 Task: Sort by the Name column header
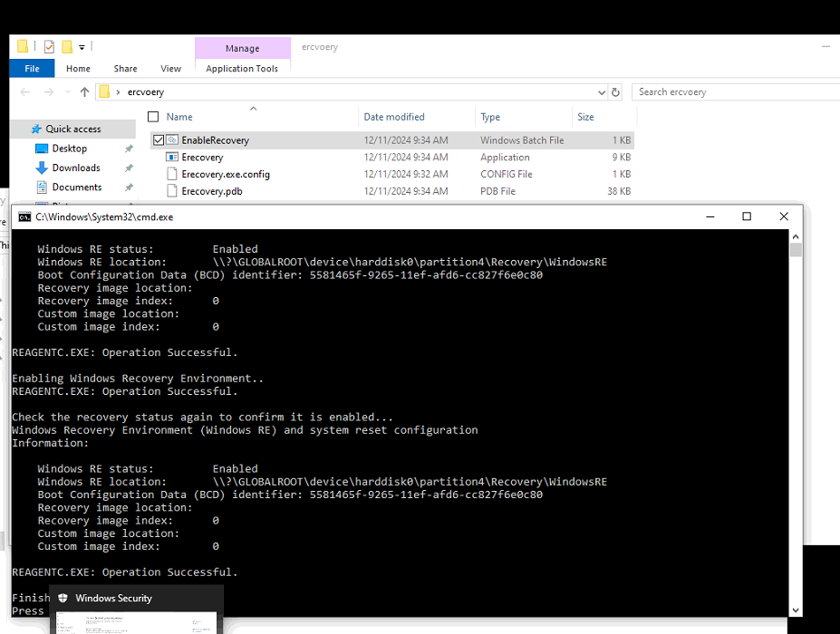tap(179, 117)
